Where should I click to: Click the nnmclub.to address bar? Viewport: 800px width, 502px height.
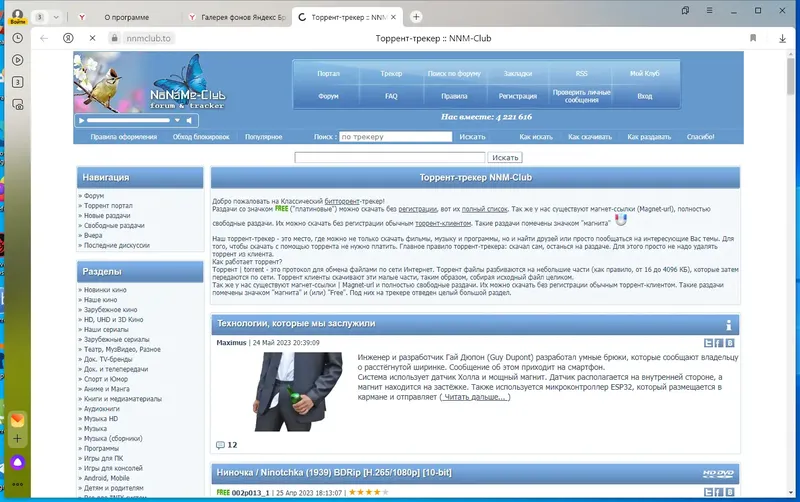148,38
